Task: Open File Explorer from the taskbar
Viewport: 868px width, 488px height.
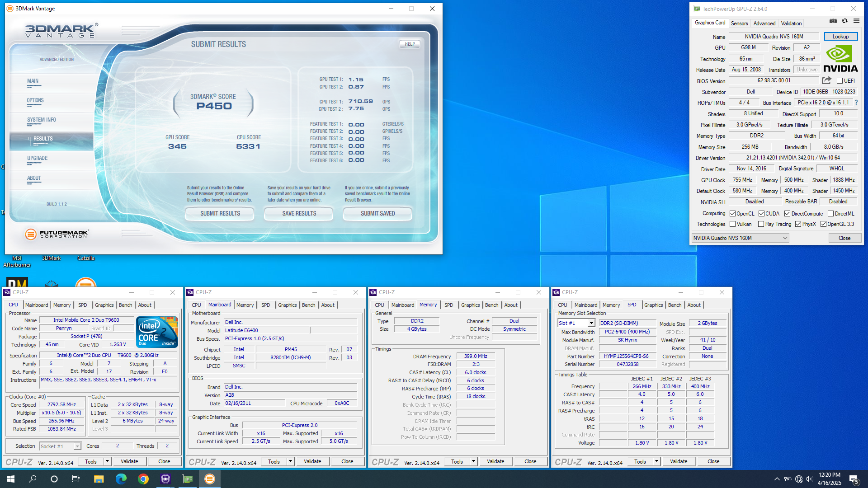Action: coord(99,479)
